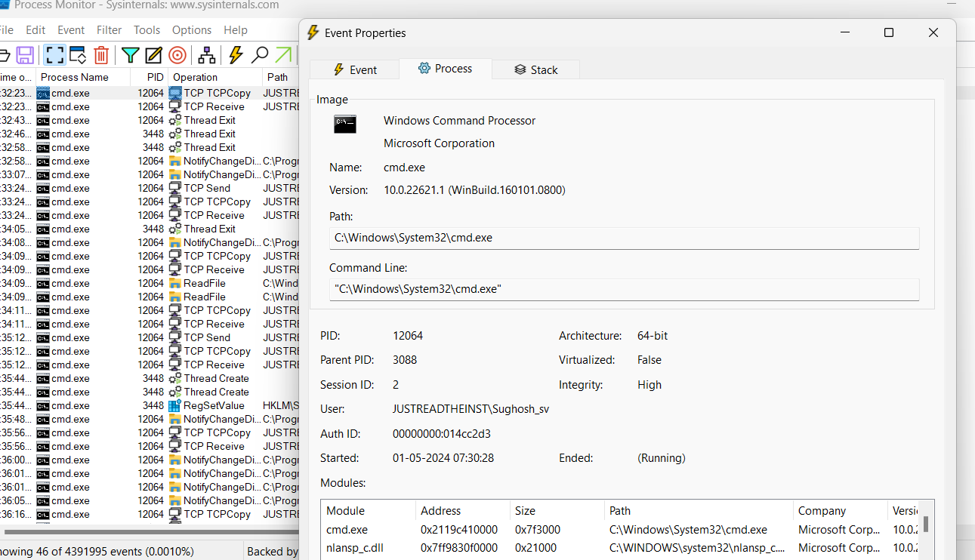Click the Auth ID value 00000000:014cc2d3
This screenshot has height=560, width=975.
click(443, 433)
